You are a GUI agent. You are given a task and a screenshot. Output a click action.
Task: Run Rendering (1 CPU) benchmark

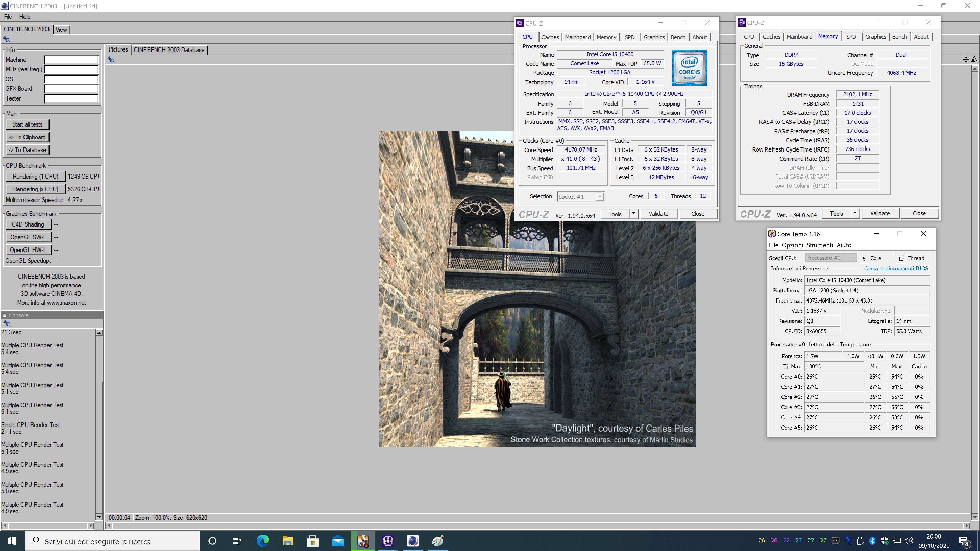pyautogui.click(x=35, y=177)
